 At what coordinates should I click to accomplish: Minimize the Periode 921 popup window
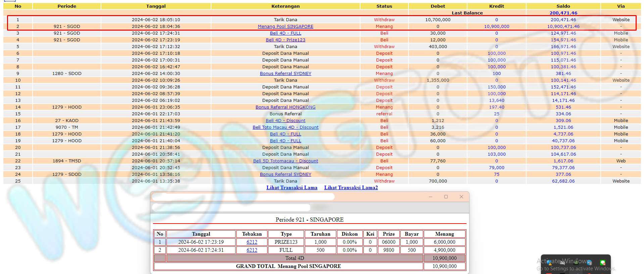pyautogui.click(x=430, y=197)
